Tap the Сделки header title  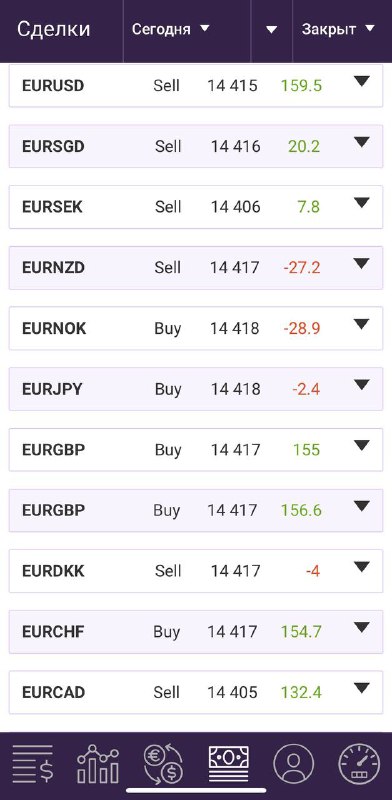[54, 29]
